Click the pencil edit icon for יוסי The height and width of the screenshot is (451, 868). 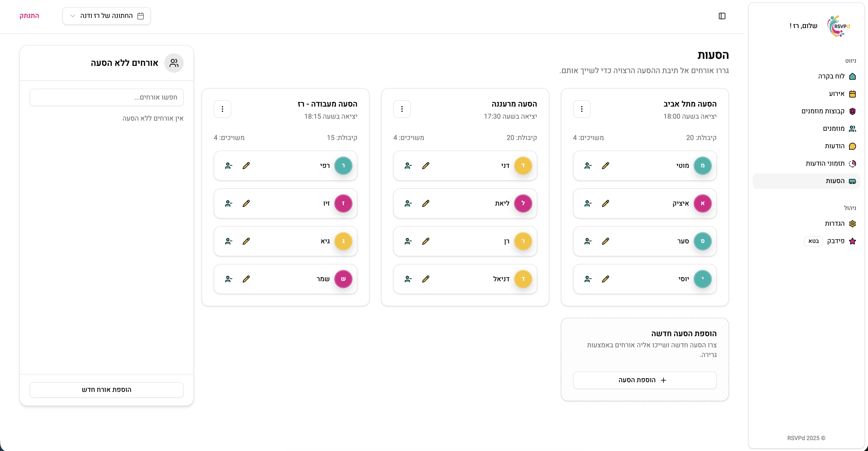point(606,279)
